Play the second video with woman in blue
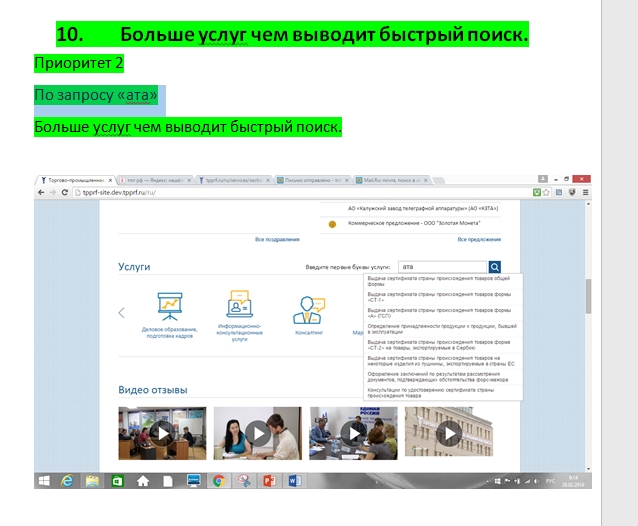638x526 pixels. click(x=258, y=433)
